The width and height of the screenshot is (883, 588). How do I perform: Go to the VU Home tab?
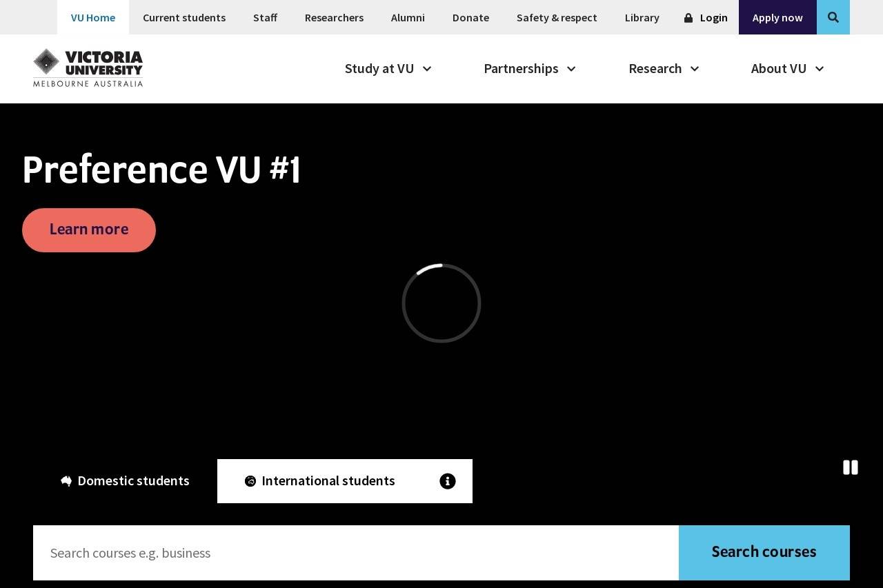point(93,17)
